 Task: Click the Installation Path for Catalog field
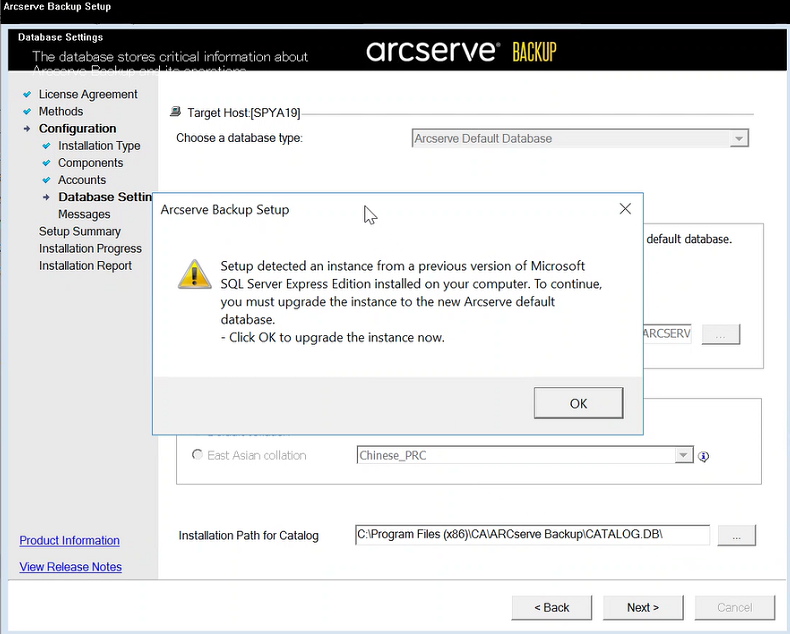tap(532, 535)
